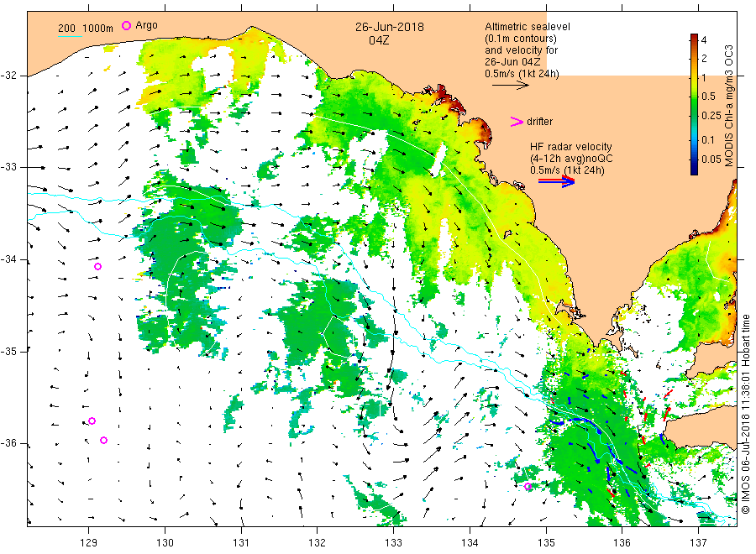The image size is (756, 554).
Task: Select the Argo float marker near longitude 135
Action: click(528, 486)
